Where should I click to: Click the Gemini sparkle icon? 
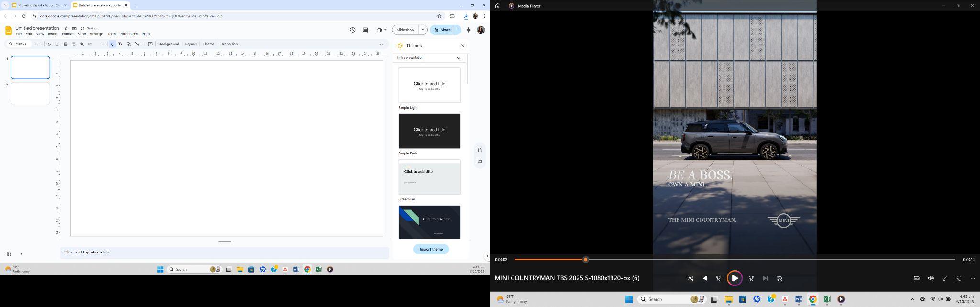468,30
